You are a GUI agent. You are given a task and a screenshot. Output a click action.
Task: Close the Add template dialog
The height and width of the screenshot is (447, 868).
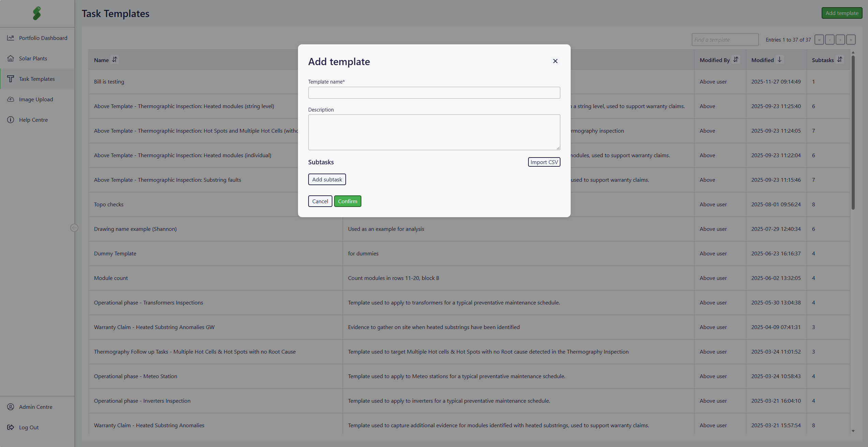[555, 61]
